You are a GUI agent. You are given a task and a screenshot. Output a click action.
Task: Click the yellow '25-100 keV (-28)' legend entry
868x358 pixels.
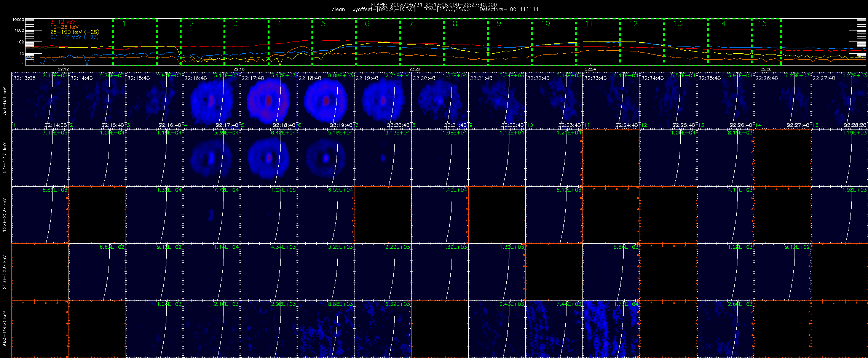tap(75, 32)
